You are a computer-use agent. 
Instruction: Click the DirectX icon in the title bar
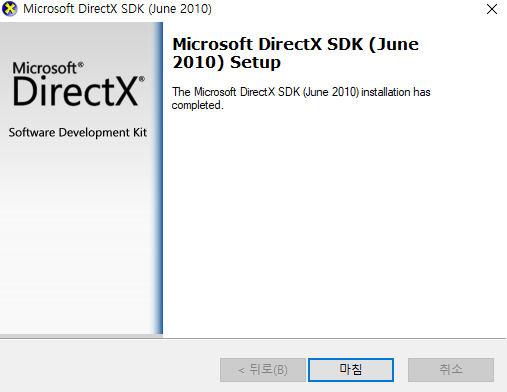[10, 9]
